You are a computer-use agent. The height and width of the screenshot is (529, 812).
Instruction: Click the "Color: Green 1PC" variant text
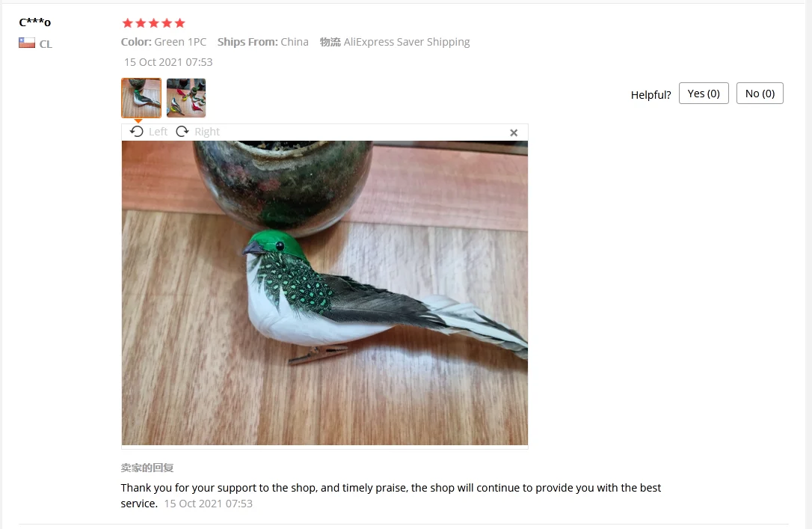[x=164, y=42]
